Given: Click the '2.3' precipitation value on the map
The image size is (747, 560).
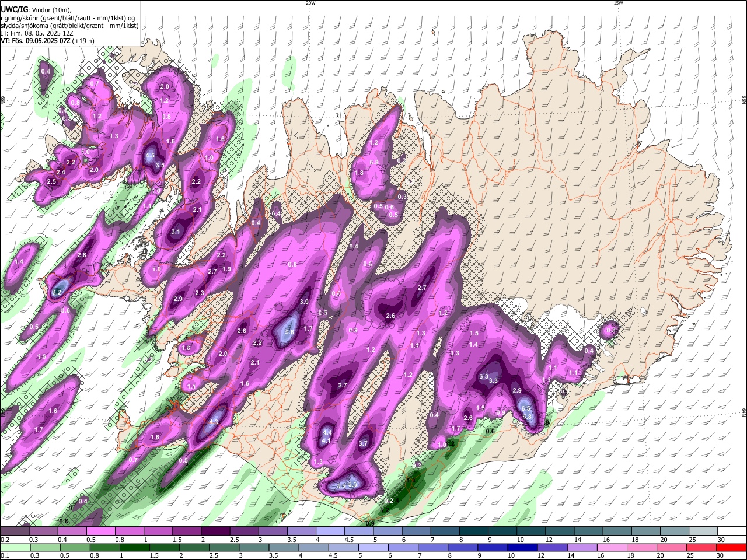Looking at the screenshot, I should (200, 293).
